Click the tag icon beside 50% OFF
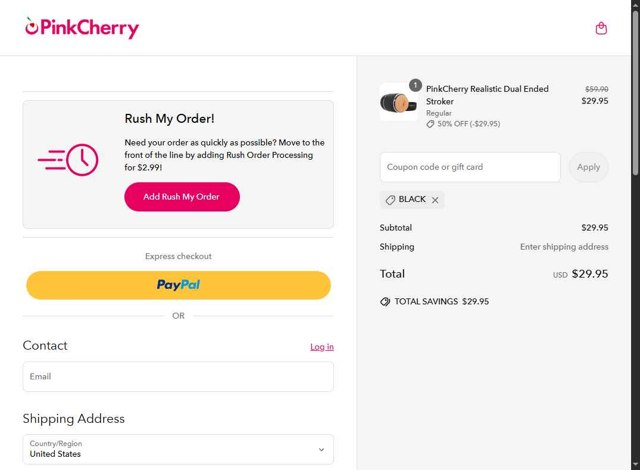This screenshot has width=640, height=470. point(431,124)
